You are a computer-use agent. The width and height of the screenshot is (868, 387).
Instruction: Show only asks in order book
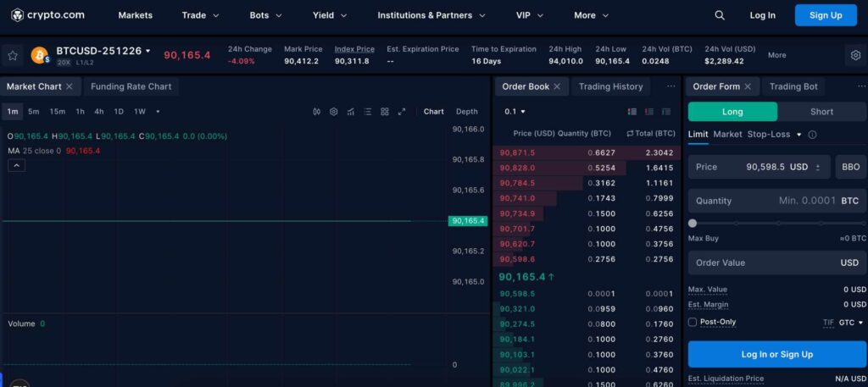[649, 112]
